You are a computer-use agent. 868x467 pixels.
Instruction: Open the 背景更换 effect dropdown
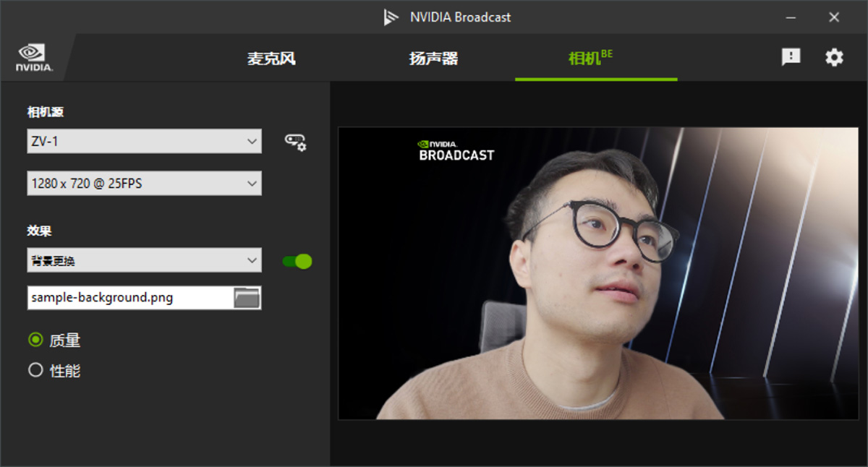[144, 260]
